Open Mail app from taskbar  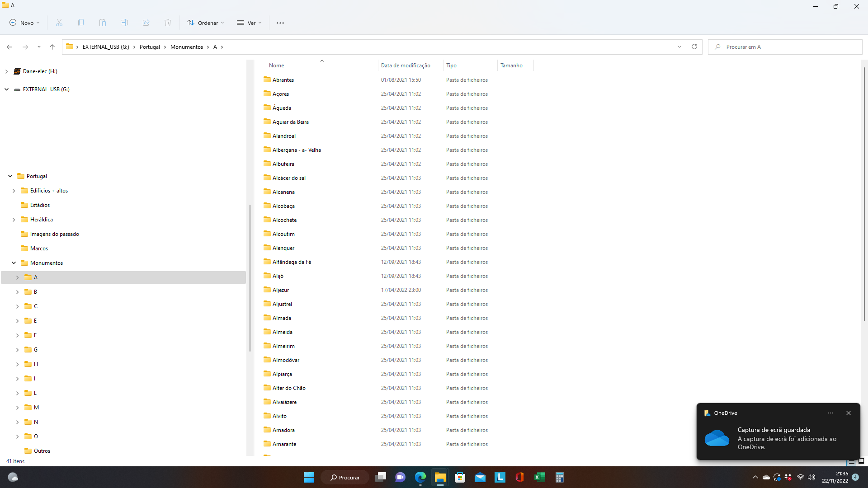click(480, 477)
